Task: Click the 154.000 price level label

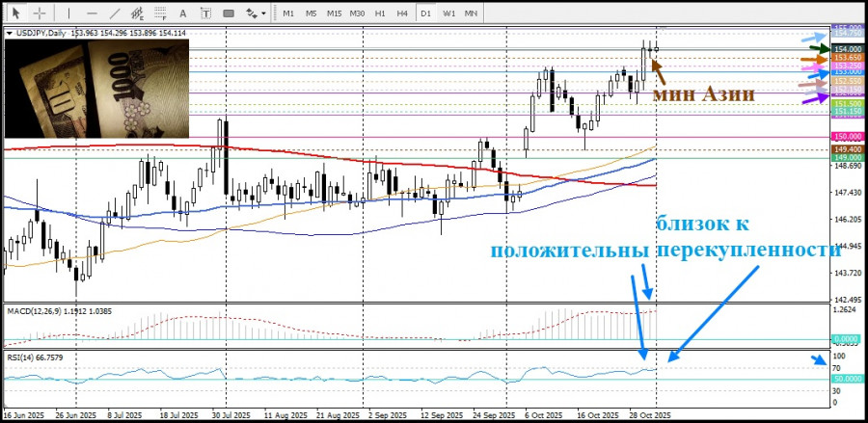Action: click(847, 49)
